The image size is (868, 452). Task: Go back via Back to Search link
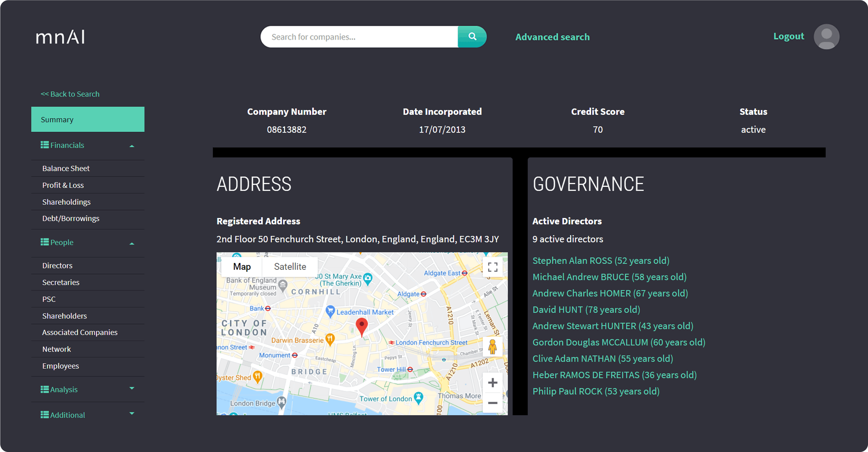coord(70,94)
